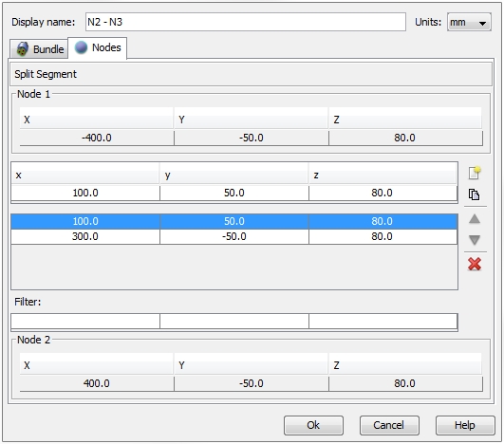This screenshot has height=444, width=504.
Task: Click the copy/paste points icon
Action: coord(475,194)
